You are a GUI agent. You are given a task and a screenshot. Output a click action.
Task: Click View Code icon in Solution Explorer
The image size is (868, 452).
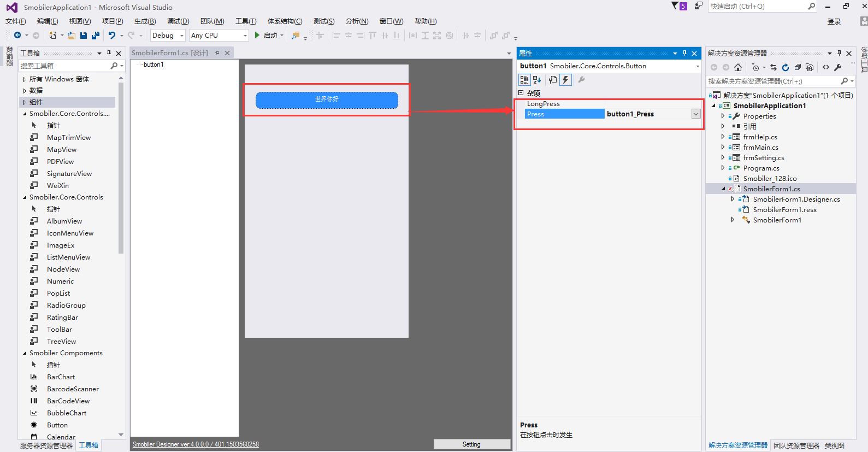(x=826, y=67)
